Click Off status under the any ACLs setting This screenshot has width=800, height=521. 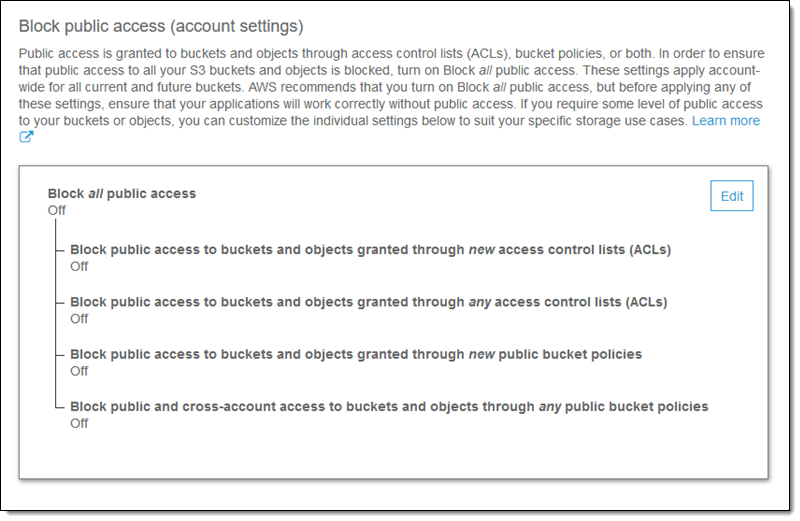[x=79, y=319]
